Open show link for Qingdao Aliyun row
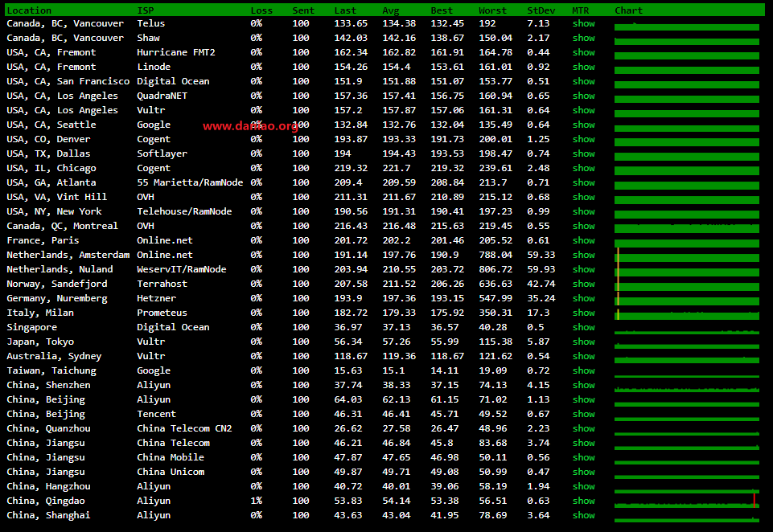 point(583,501)
